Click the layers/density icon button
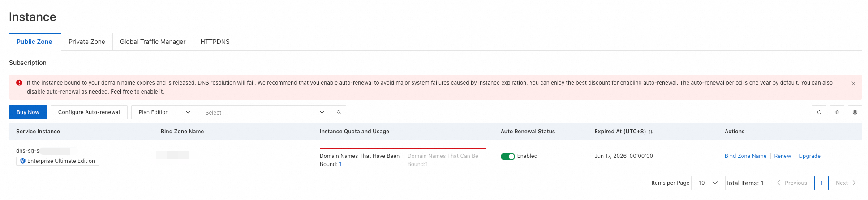The width and height of the screenshot is (868, 200). [x=837, y=112]
